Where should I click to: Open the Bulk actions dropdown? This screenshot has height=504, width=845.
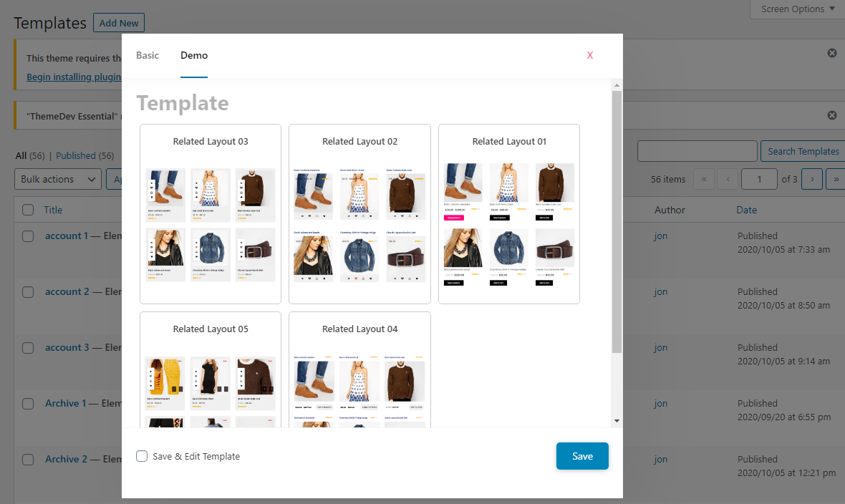(58, 179)
